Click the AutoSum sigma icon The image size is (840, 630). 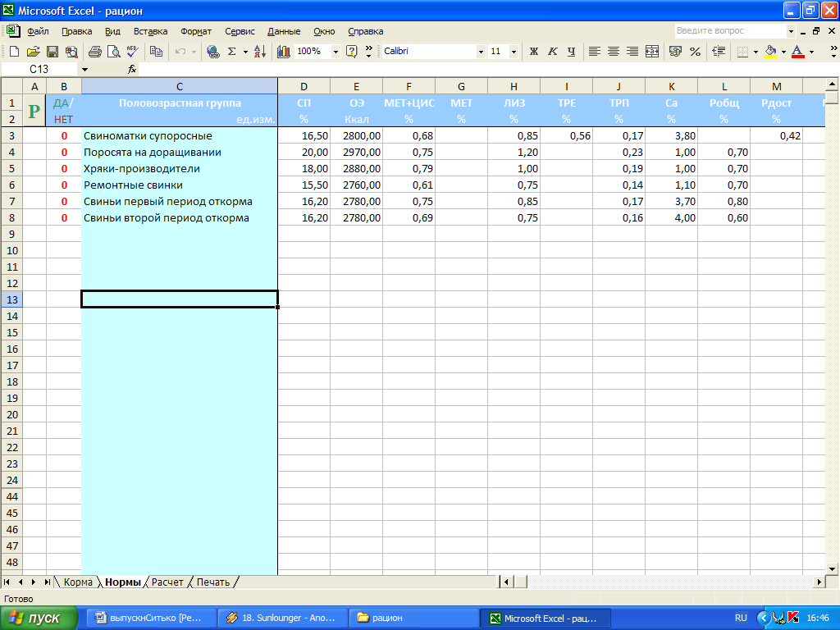(231, 52)
